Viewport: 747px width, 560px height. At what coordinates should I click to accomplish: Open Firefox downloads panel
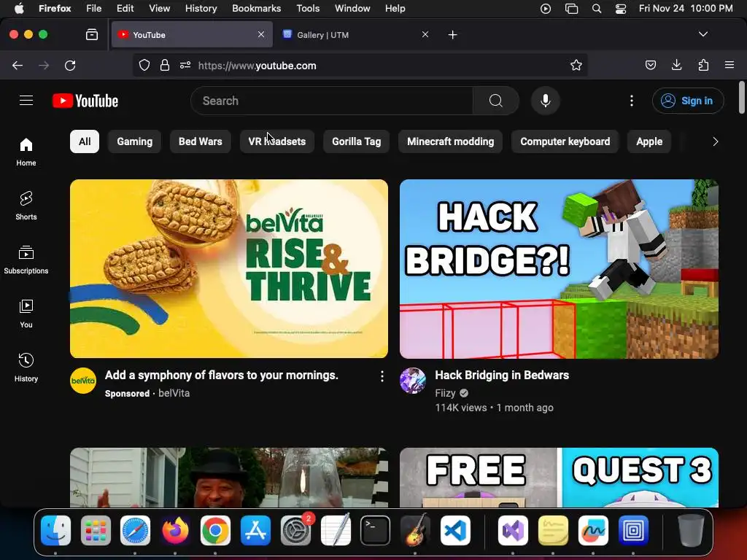[676, 65]
